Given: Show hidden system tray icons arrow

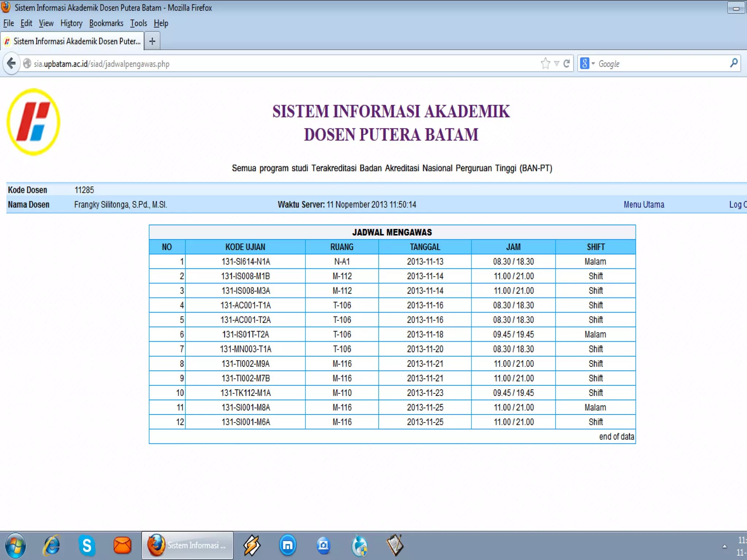Looking at the screenshot, I should tap(724, 546).
